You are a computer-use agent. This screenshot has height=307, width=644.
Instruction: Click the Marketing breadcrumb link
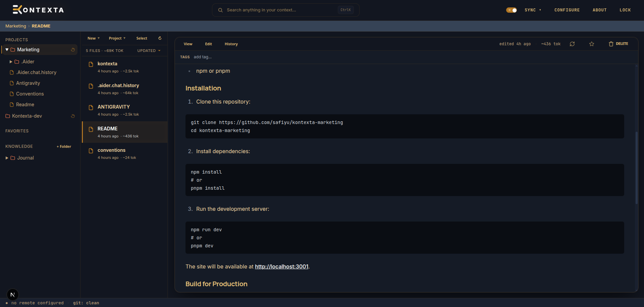16,26
